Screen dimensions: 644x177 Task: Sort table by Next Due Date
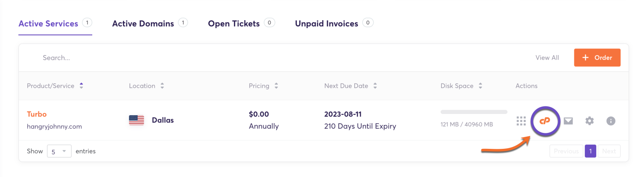click(375, 86)
